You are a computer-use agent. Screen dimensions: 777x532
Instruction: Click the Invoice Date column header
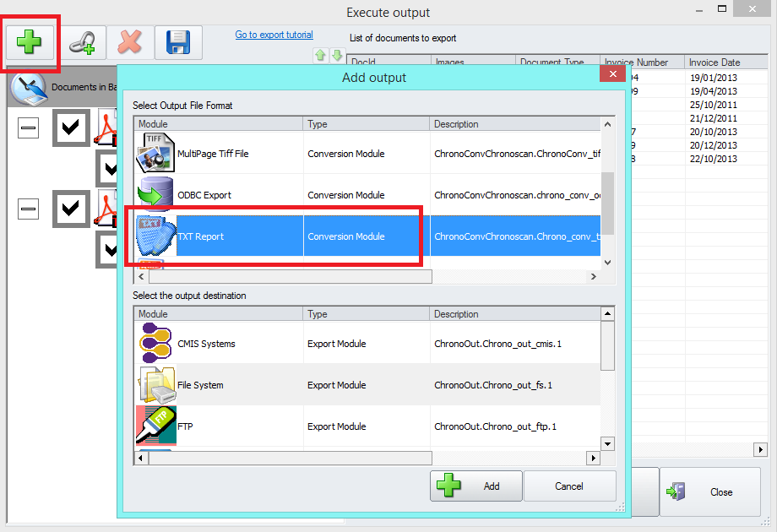click(x=714, y=62)
